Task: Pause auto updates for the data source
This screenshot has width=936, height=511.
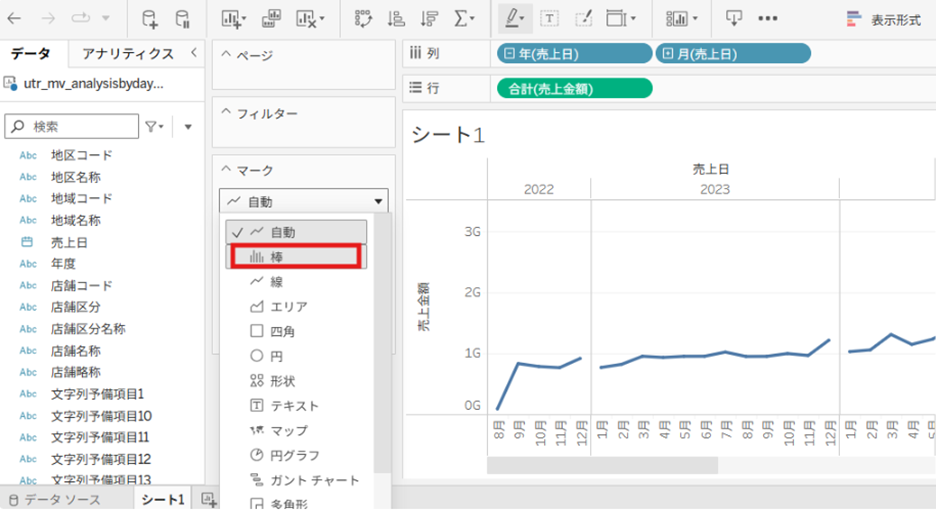Action: (x=183, y=19)
